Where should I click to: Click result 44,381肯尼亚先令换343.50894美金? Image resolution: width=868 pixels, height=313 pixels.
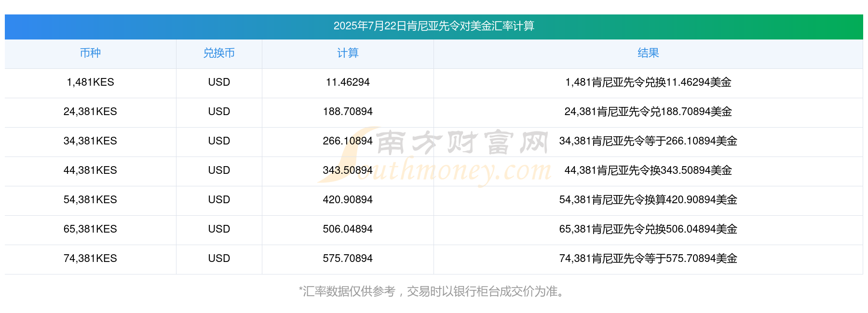(648, 170)
